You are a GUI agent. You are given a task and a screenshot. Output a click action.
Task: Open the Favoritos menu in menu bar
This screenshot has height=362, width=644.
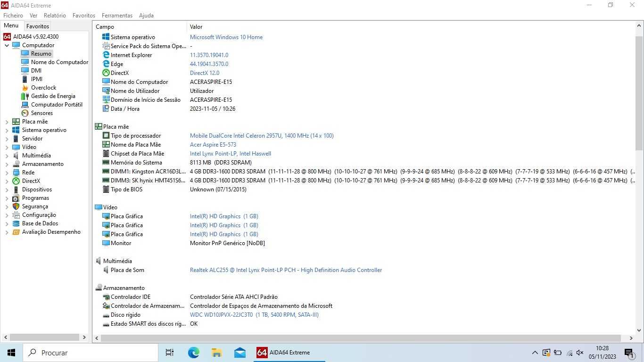tap(84, 16)
